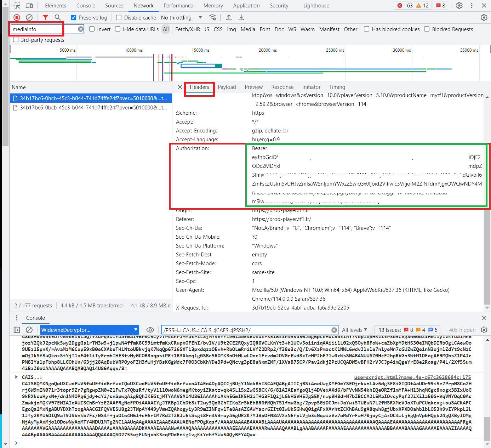
Task: Open the 12 warnings counter
Action: click(422, 6)
